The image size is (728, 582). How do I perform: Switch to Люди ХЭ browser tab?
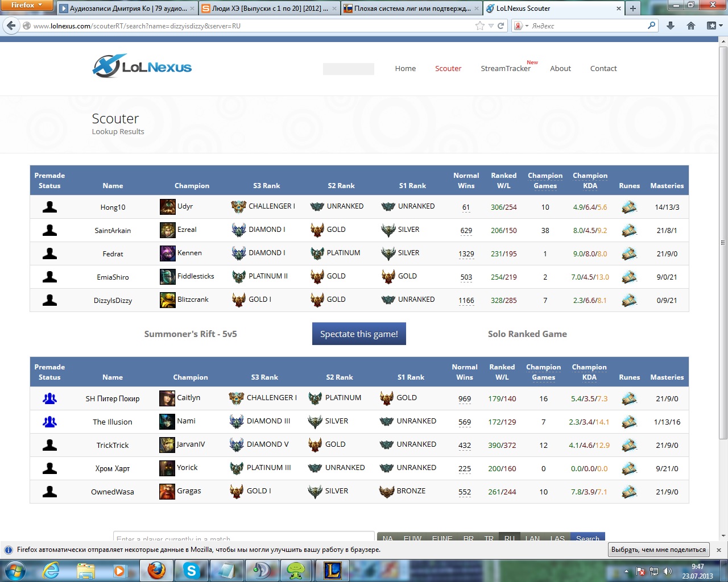pyautogui.click(x=269, y=9)
